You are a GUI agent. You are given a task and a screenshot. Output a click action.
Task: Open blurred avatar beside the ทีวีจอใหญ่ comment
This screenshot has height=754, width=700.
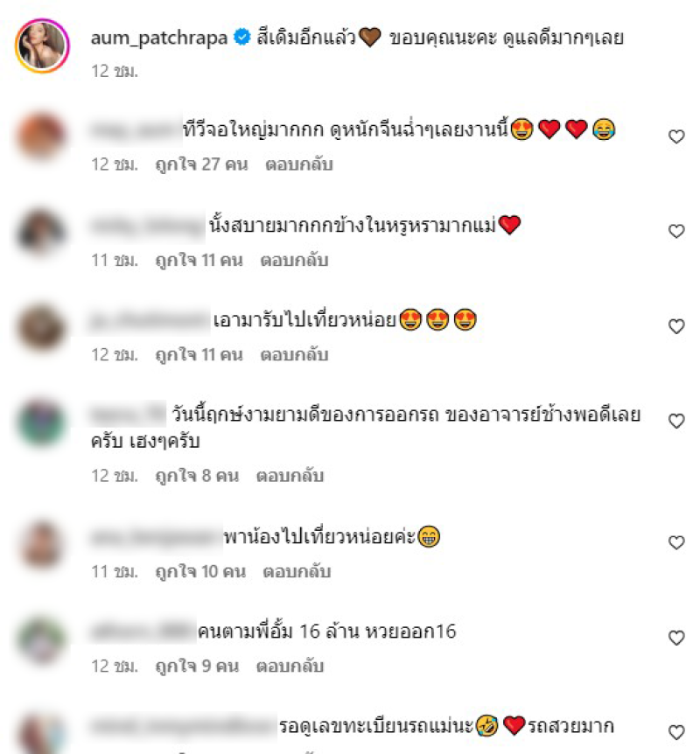[x=41, y=136]
